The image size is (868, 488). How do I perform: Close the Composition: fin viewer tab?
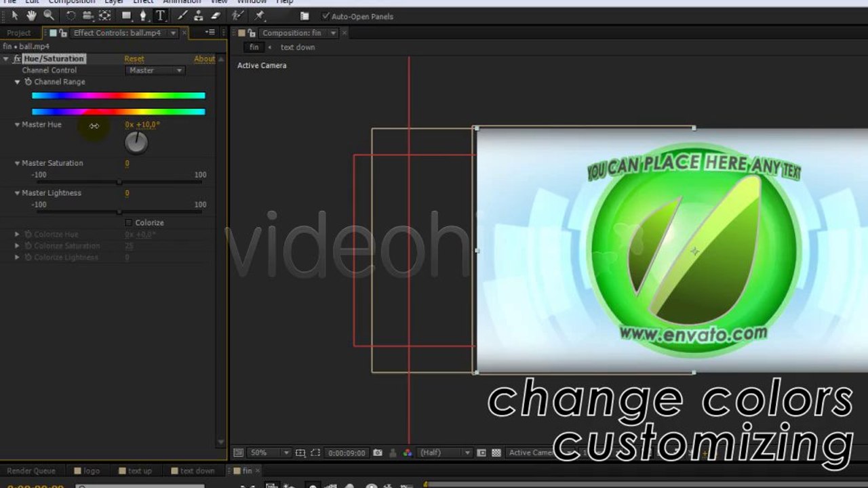(x=344, y=33)
